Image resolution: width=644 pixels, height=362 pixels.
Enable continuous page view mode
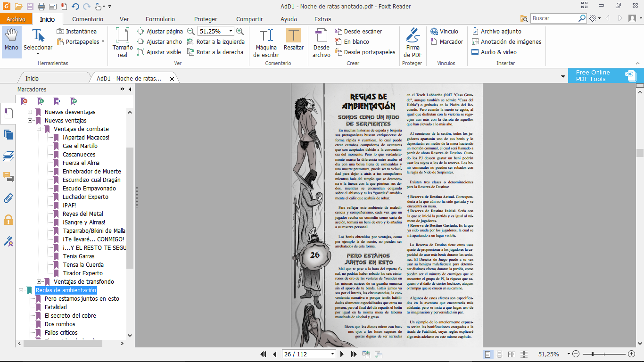(x=500, y=354)
